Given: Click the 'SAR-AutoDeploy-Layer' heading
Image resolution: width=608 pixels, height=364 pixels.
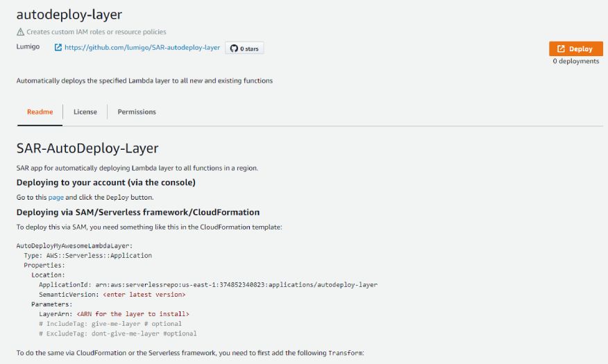Looking at the screenshot, I should (87, 148).
